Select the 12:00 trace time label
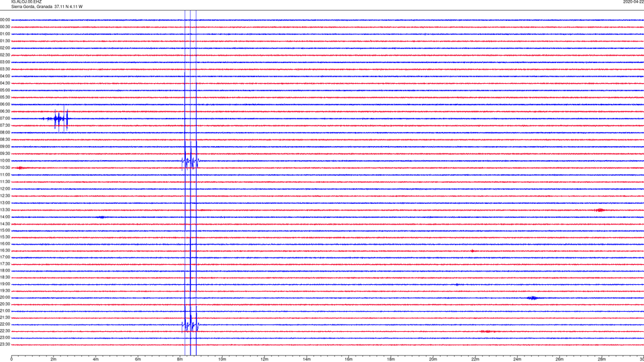The width and height of the screenshot is (644, 362). tap(5, 189)
